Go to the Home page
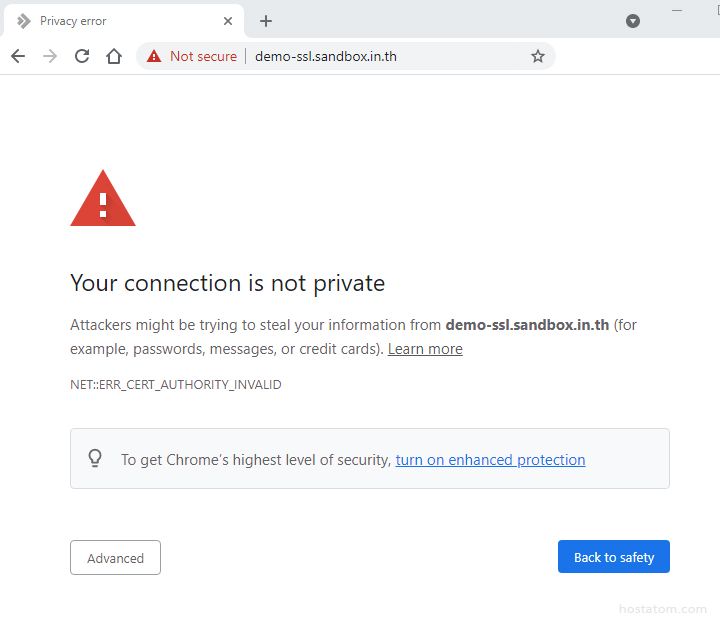This screenshot has height=625, width=720. [114, 56]
